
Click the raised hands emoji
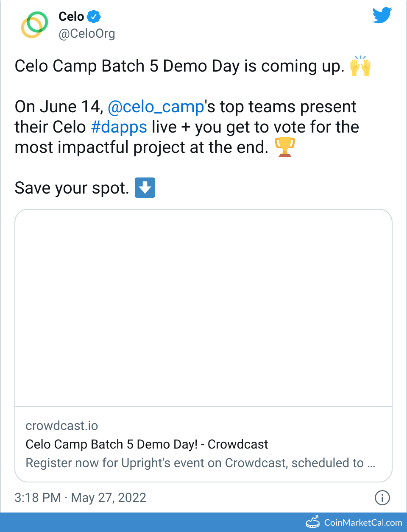point(360,66)
